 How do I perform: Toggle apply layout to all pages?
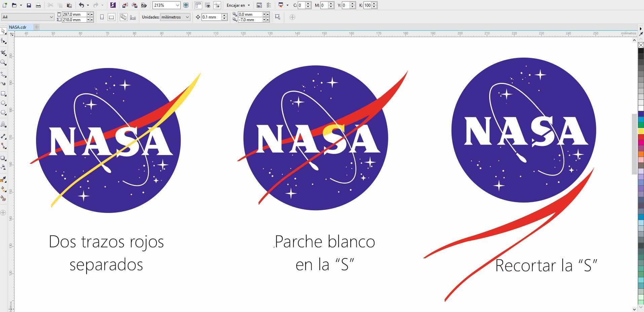pos(123,17)
